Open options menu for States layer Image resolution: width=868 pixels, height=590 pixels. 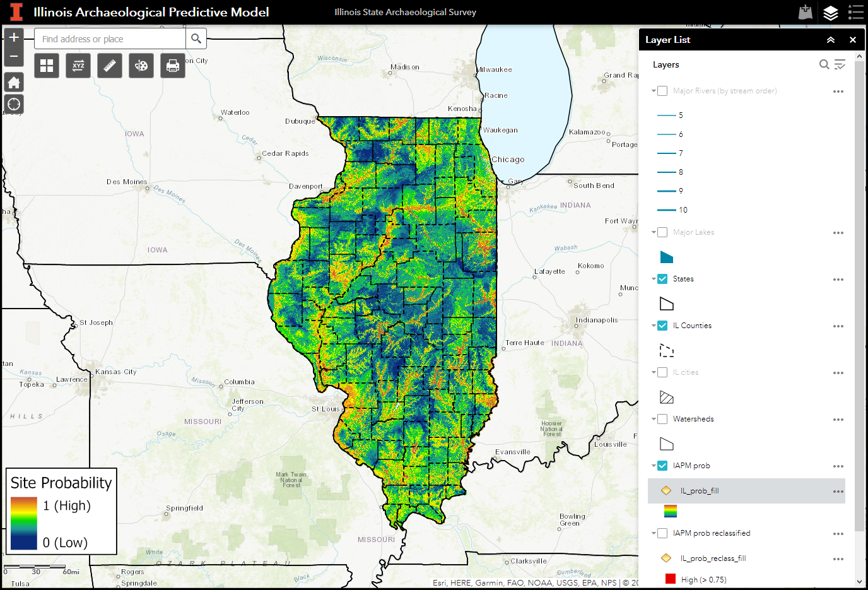838,280
